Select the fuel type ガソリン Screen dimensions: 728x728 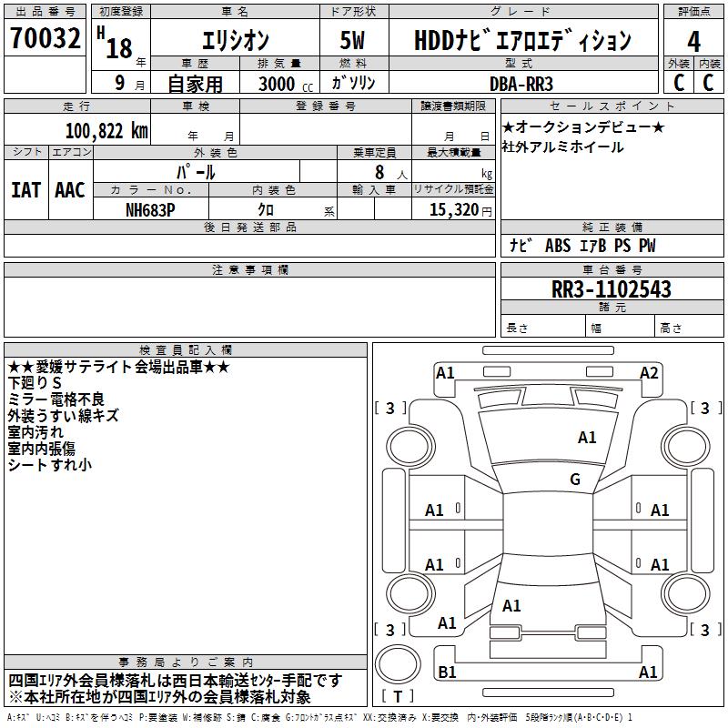coord(353,83)
